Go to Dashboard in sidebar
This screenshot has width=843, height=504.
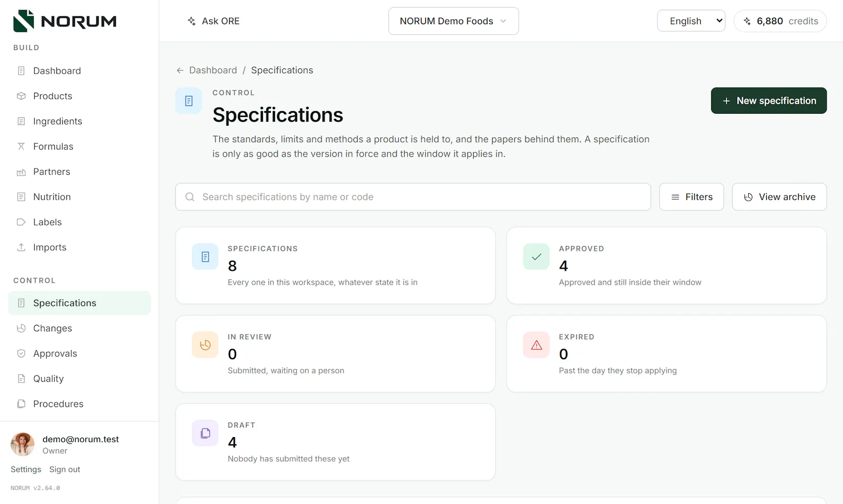(x=80, y=71)
